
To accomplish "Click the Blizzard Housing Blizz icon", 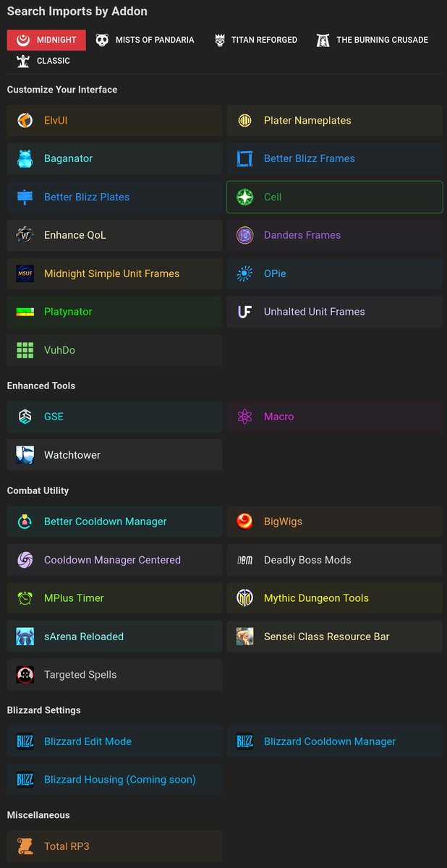I will tap(25, 780).
